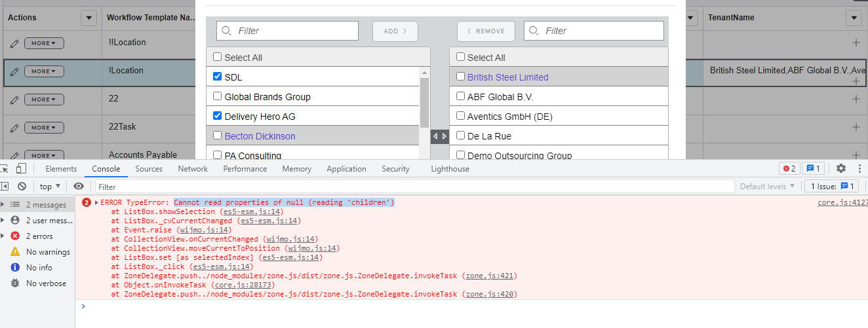Click the console Filter input field
This screenshot has width=868, height=328.
pos(413,187)
